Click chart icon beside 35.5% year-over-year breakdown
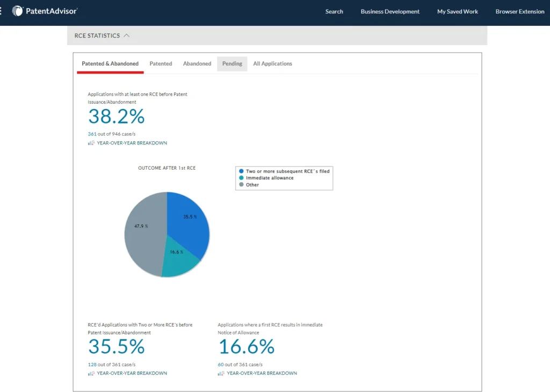 pyautogui.click(x=91, y=373)
